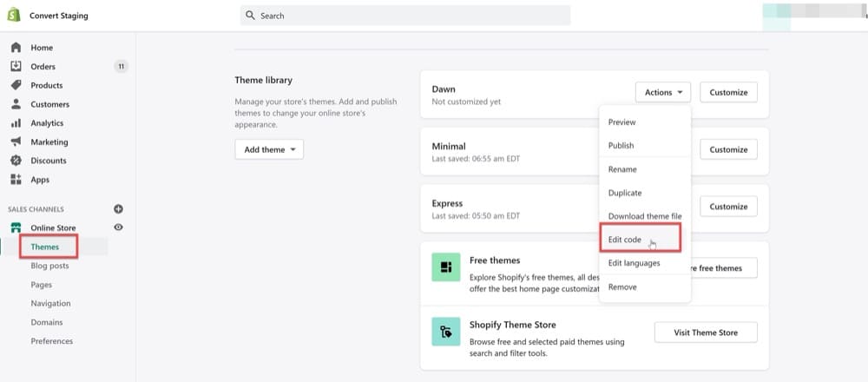Add a sales channel with plus icon
The width and height of the screenshot is (868, 382).
pyautogui.click(x=119, y=209)
